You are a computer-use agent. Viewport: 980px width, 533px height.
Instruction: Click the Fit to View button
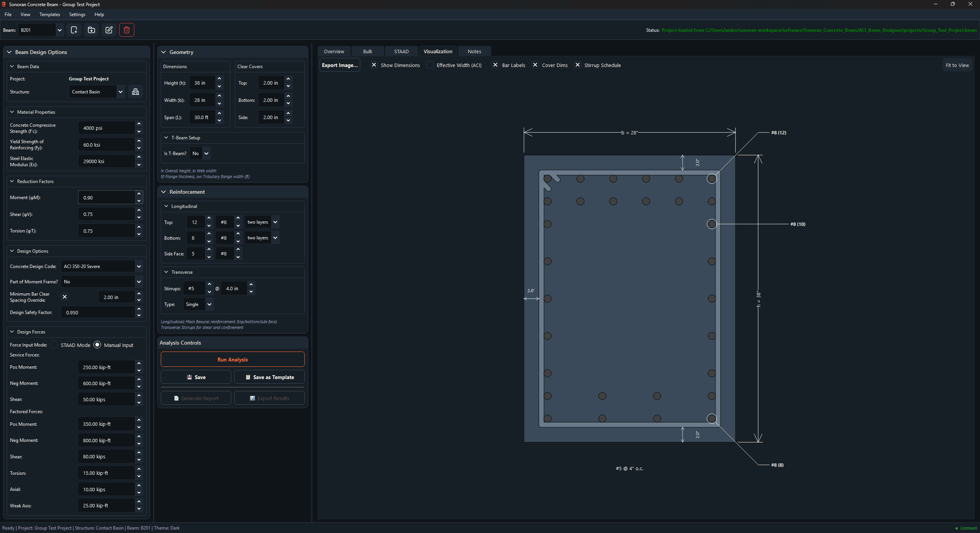pos(957,65)
